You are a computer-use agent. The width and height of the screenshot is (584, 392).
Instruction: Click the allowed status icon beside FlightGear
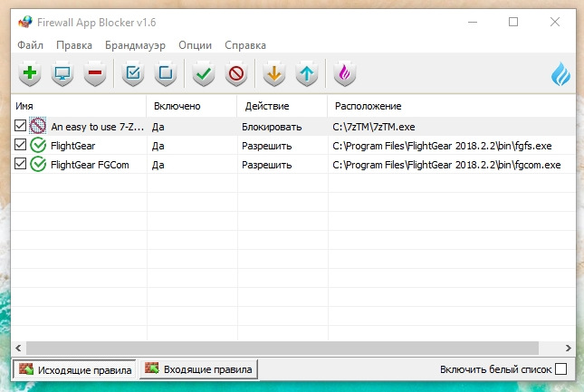[38, 145]
